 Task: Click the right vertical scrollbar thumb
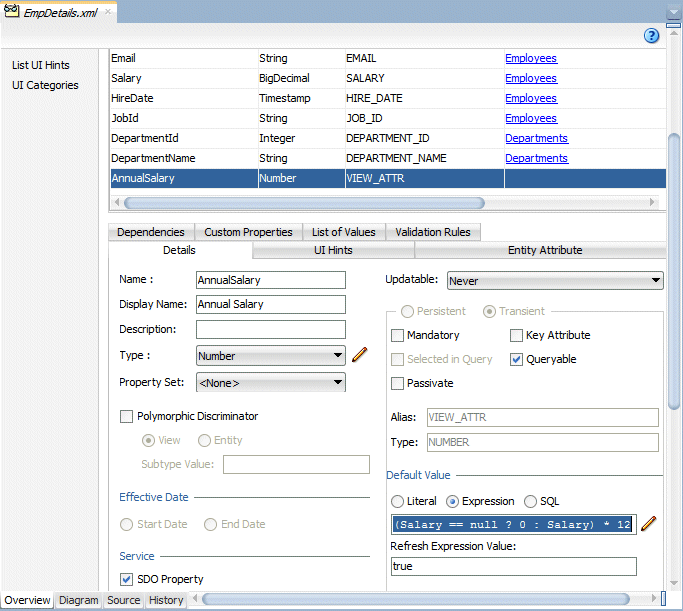[x=674, y=272]
